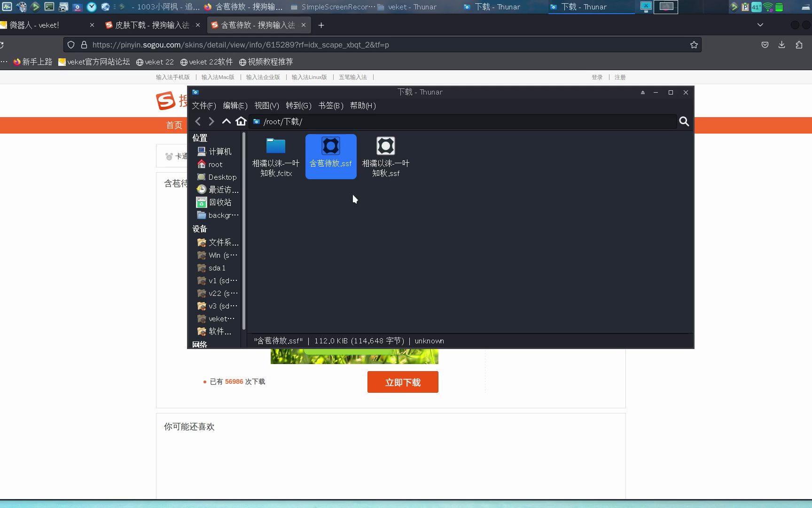This screenshot has height=508, width=812.
Task: Open Thunar search with the magnifier icon
Action: pyautogui.click(x=684, y=121)
